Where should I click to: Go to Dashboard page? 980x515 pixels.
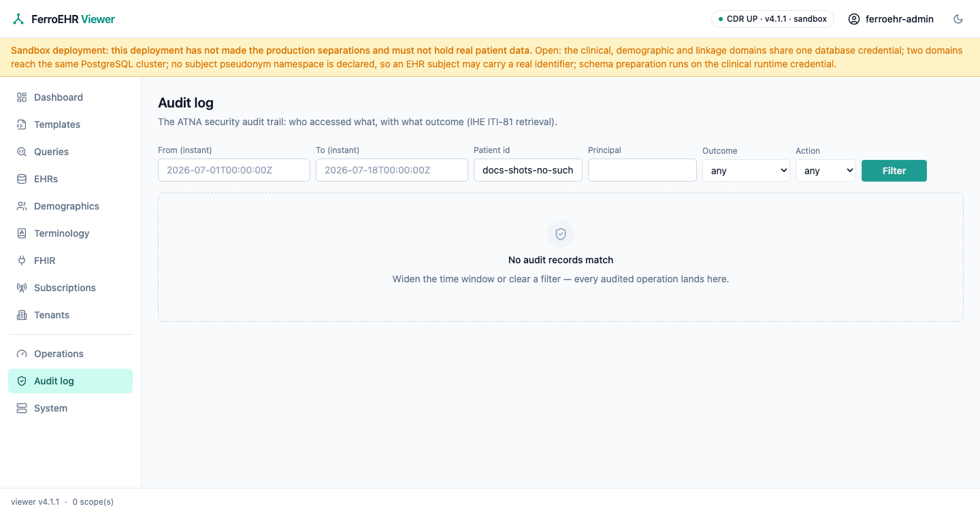[70, 97]
